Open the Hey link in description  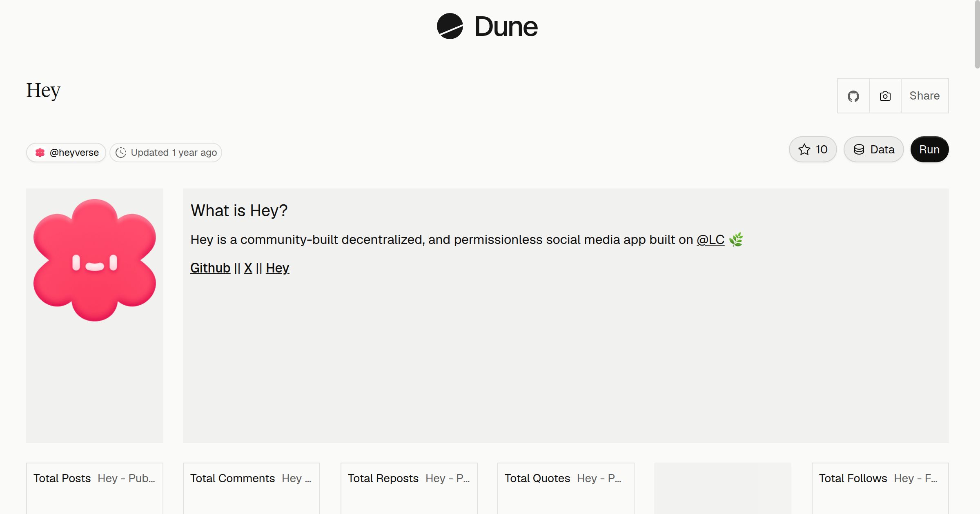[278, 268]
